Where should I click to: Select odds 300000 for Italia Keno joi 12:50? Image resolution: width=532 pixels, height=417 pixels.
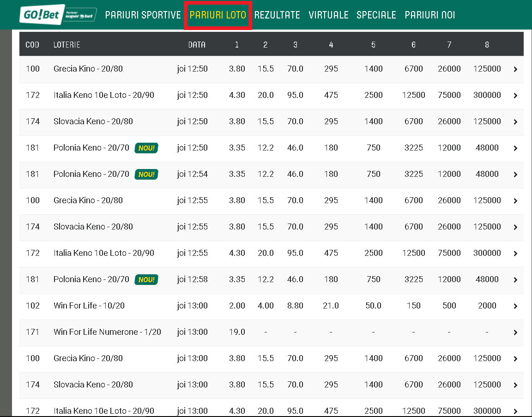[x=487, y=95]
